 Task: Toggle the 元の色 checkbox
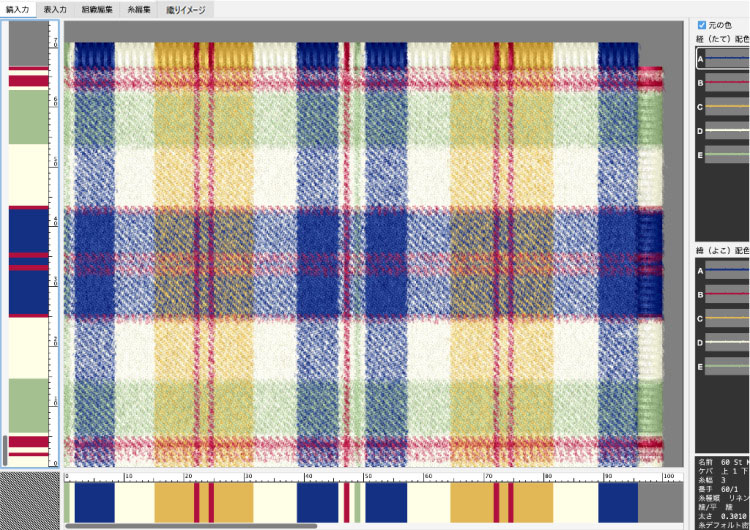pos(701,25)
